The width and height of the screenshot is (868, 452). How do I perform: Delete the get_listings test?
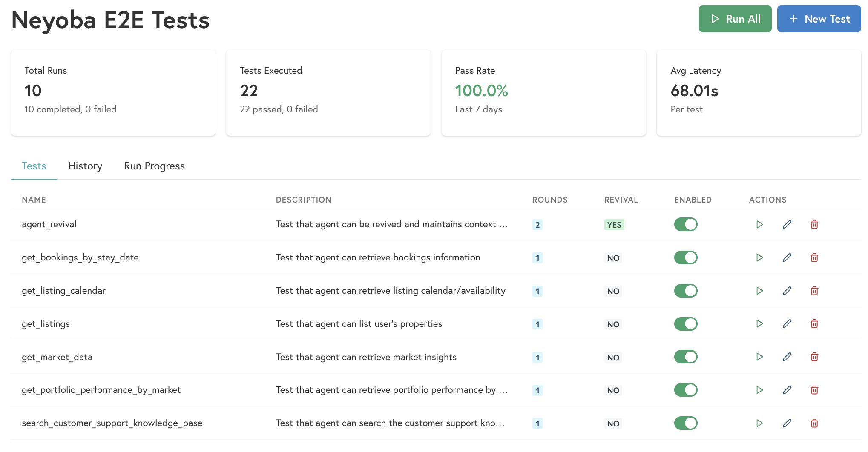point(814,324)
